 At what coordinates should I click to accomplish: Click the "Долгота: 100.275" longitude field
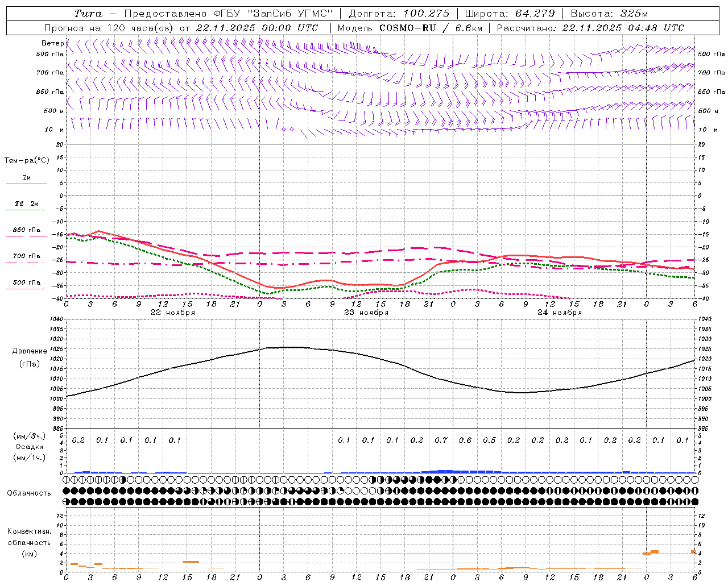tap(399, 14)
